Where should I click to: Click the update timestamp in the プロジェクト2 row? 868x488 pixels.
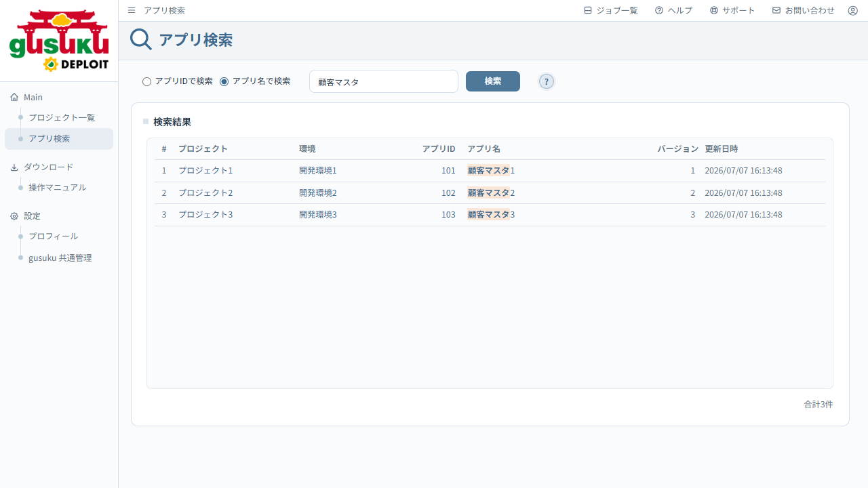click(x=743, y=192)
